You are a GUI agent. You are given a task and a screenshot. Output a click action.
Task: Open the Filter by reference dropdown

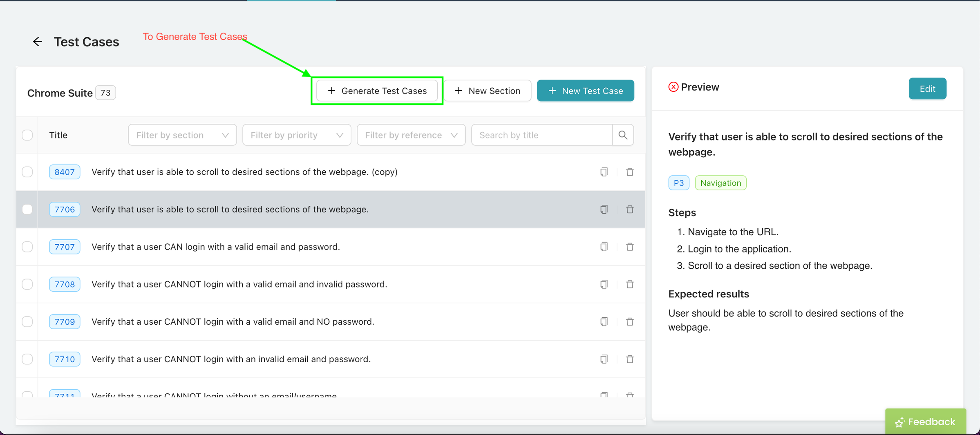pos(411,135)
